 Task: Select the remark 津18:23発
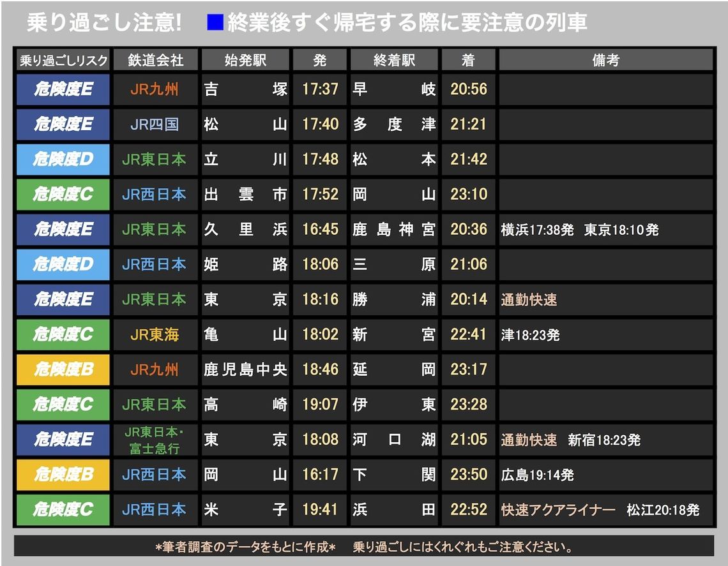pyautogui.click(x=530, y=335)
